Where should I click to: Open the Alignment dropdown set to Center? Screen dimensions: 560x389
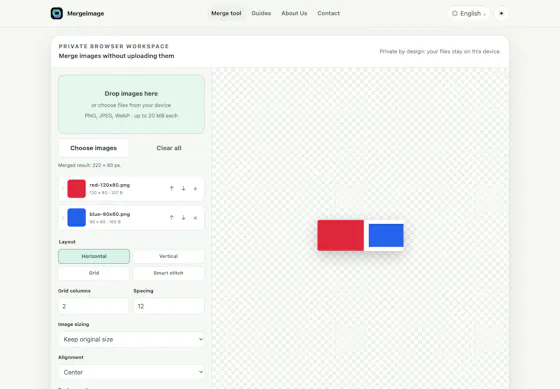tap(131, 372)
